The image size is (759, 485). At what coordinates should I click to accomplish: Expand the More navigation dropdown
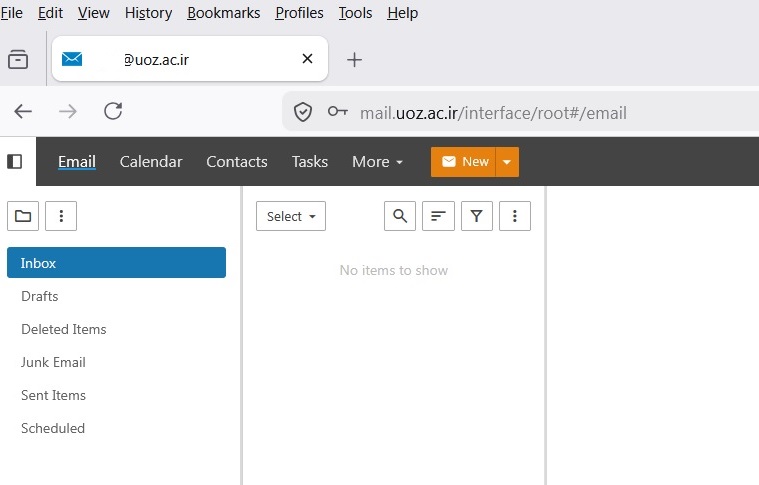pos(378,162)
